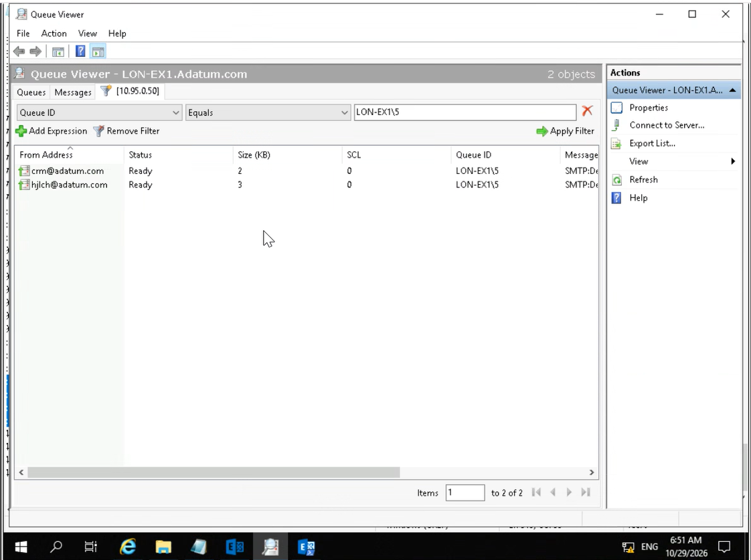Image resolution: width=751 pixels, height=560 pixels.
Task: Click Apply Filter
Action: click(566, 131)
